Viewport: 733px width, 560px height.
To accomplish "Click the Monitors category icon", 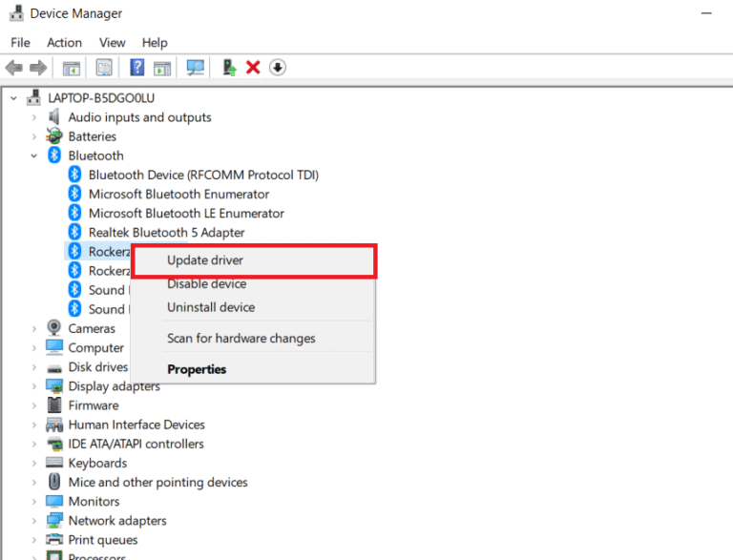I will [54, 501].
